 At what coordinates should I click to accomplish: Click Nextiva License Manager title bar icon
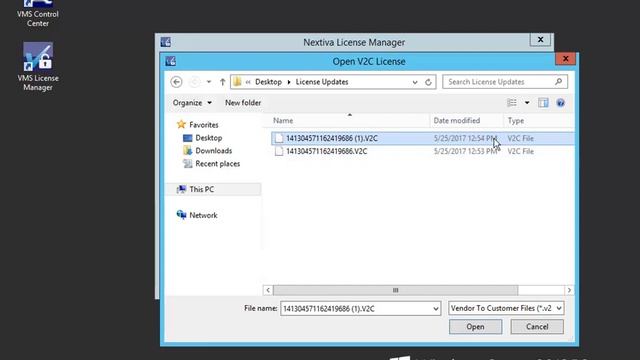tap(166, 42)
